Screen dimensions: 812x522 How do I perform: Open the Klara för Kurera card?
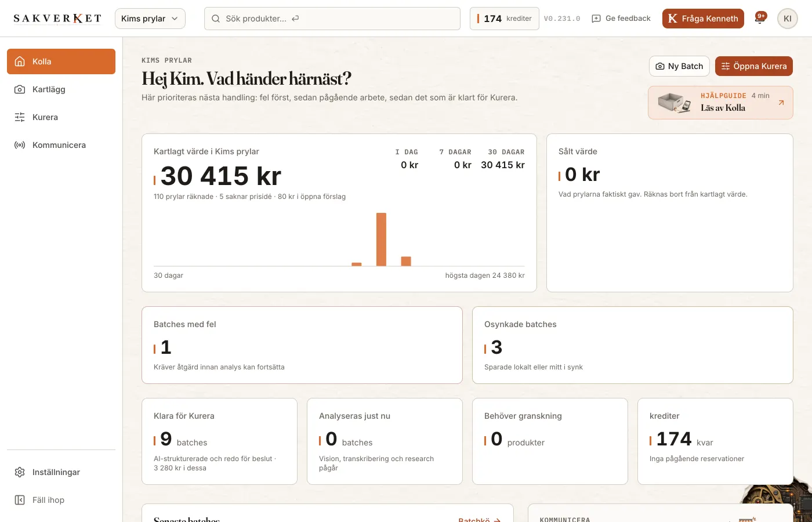point(219,441)
